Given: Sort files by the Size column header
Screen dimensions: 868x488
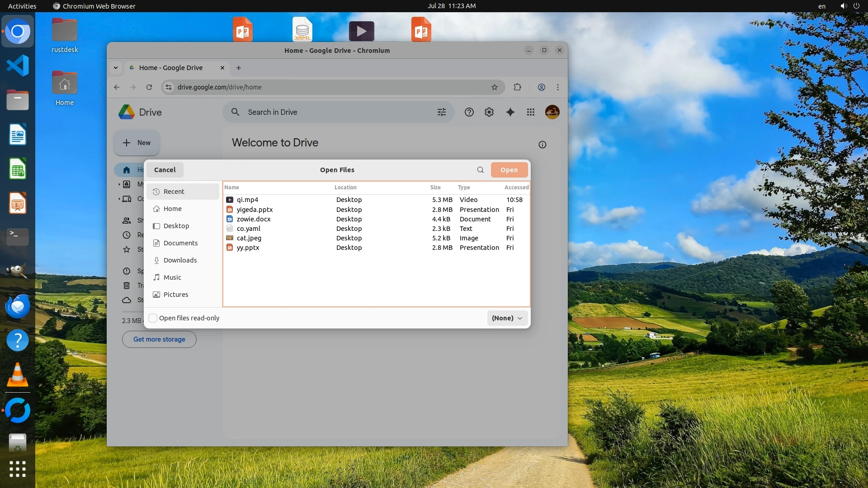Looking at the screenshot, I should point(435,188).
